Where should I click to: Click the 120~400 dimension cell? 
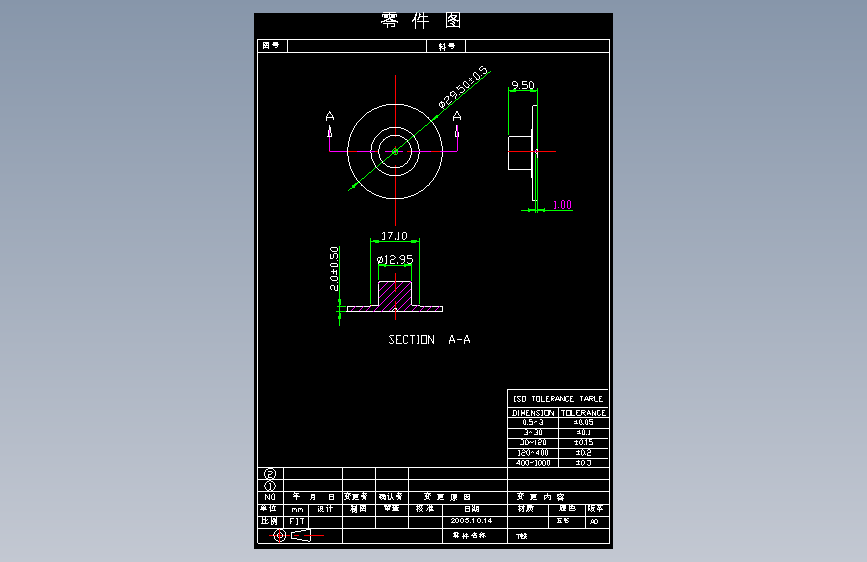tap(533, 452)
